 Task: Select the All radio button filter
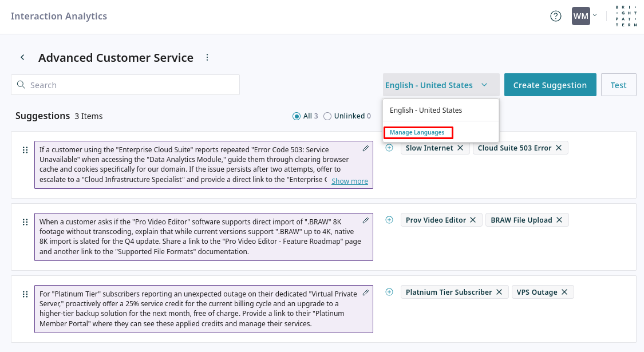(x=297, y=116)
